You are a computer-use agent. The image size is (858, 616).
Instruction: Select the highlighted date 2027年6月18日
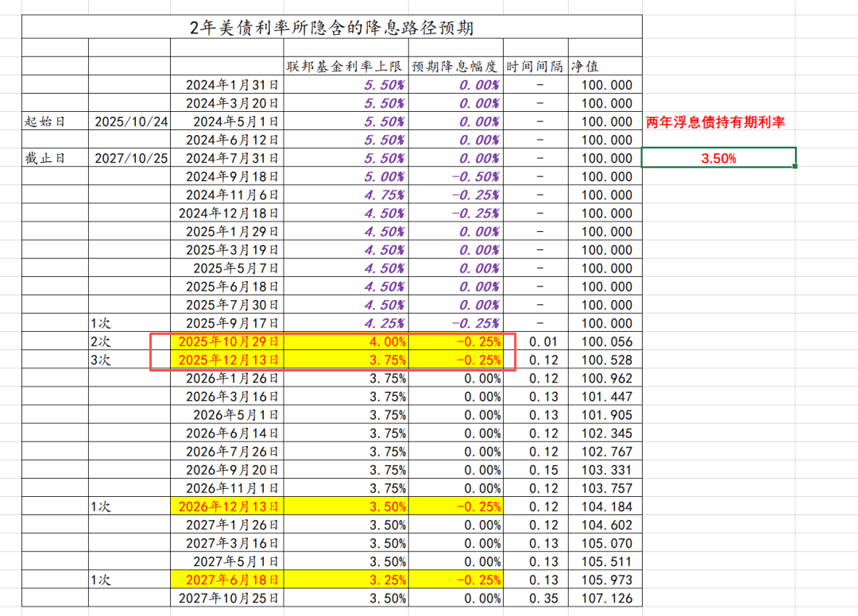click(x=226, y=579)
